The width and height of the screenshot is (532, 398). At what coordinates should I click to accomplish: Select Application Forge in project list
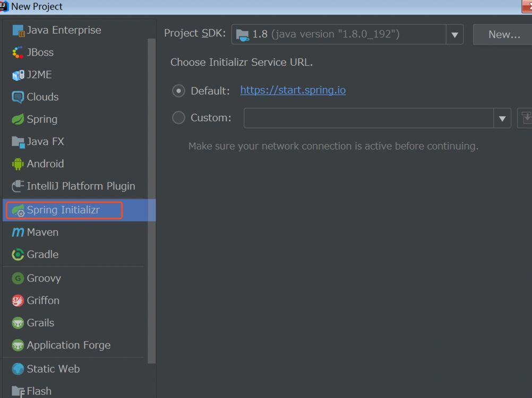click(68, 345)
